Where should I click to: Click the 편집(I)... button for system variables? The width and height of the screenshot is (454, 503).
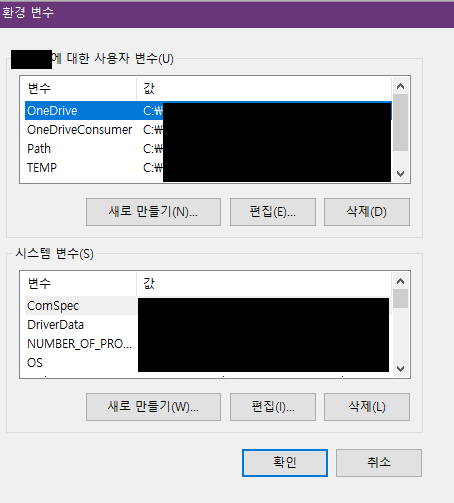(x=273, y=407)
